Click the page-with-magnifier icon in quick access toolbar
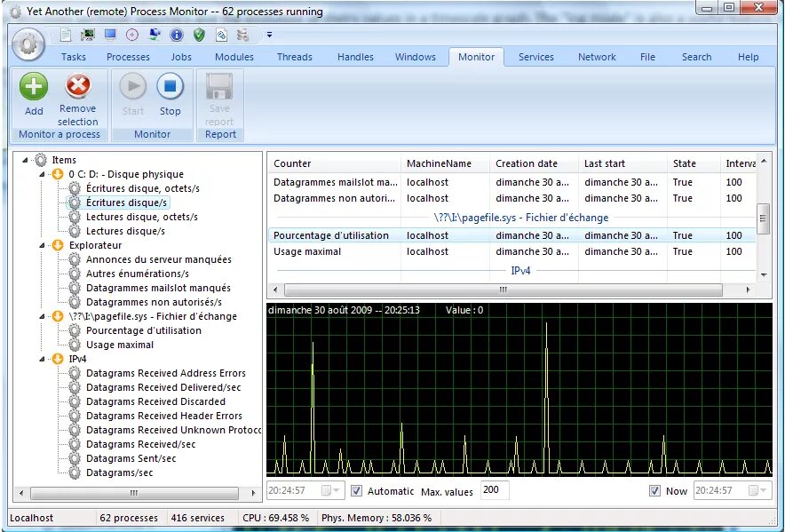Screen dimensions: 785x532 (x=221, y=35)
